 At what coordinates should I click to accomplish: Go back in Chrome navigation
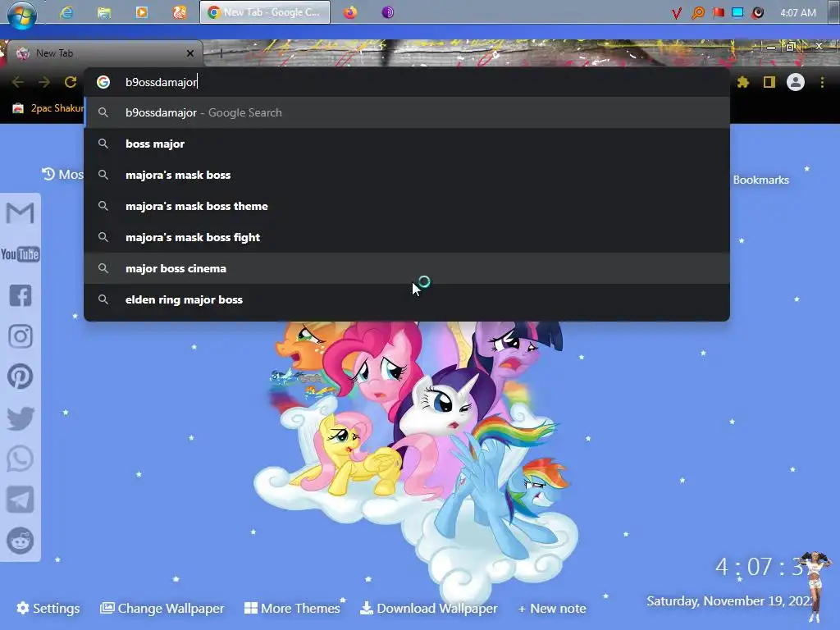coord(18,82)
